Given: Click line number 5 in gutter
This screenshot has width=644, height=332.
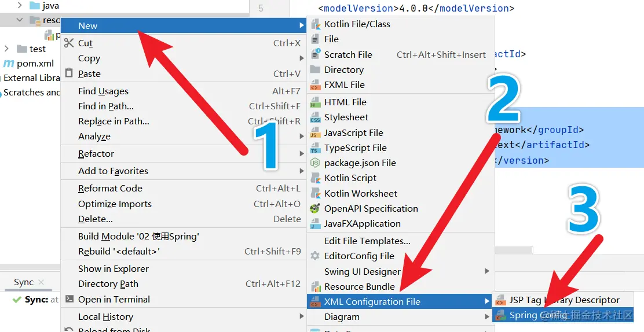Looking at the screenshot, I should point(261,8).
